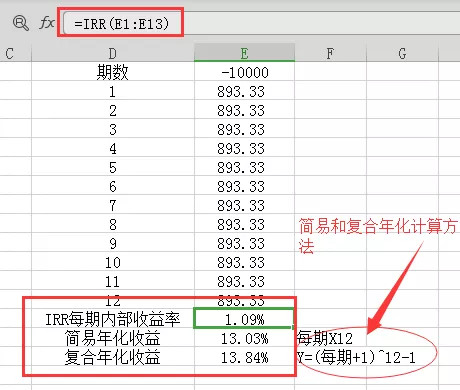Select period number 7 in column D
460x390 pixels.
113,205
